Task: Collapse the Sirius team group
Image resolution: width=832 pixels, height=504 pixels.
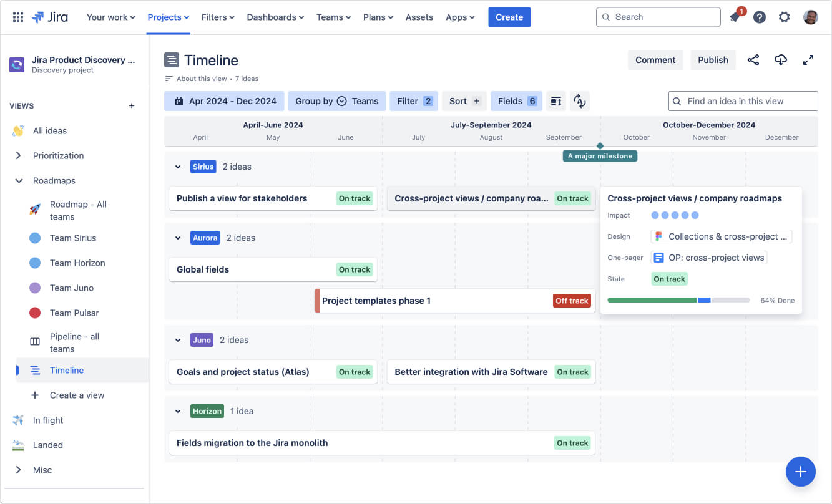Action: (x=178, y=167)
